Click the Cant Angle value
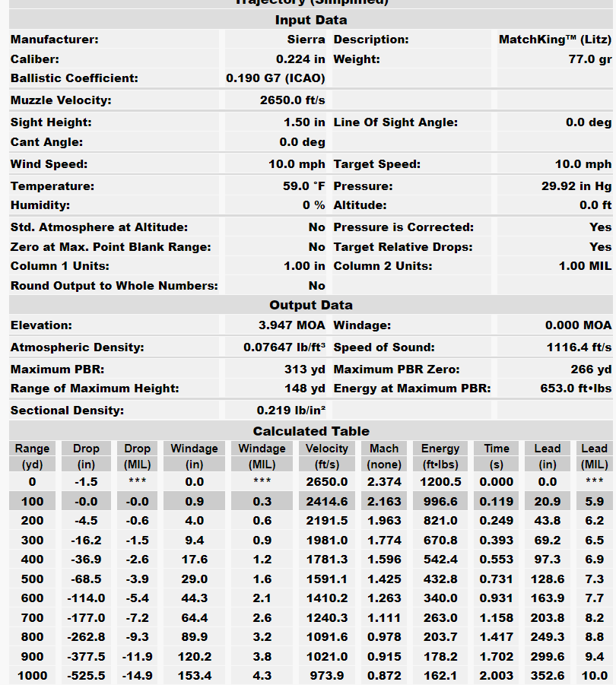The image size is (616, 685). click(303, 142)
